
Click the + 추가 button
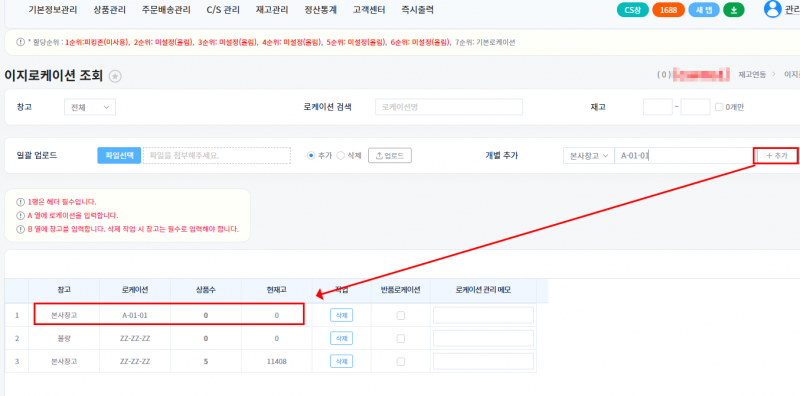(x=776, y=156)
